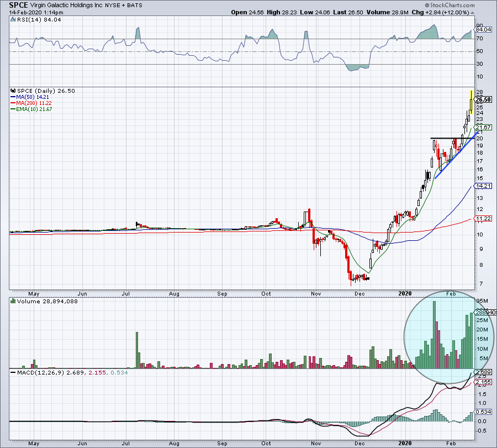Click the Nov label under the price chart

click(x=316, y=293)
